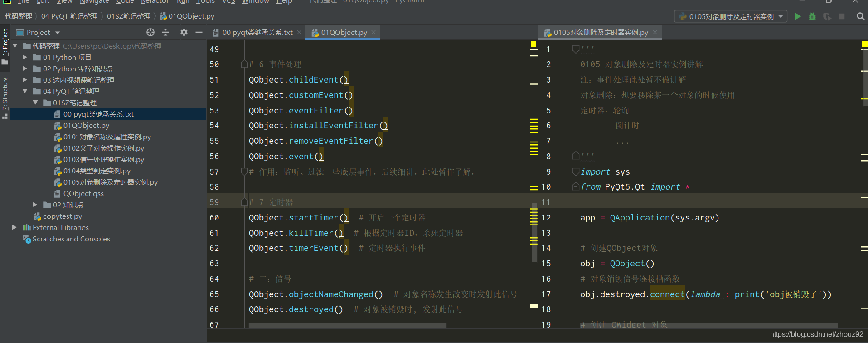This screenshot has width=868, height=343.
Task: Click the left editor vertical scrollbar thumb
Action: (x=534, y=233)
